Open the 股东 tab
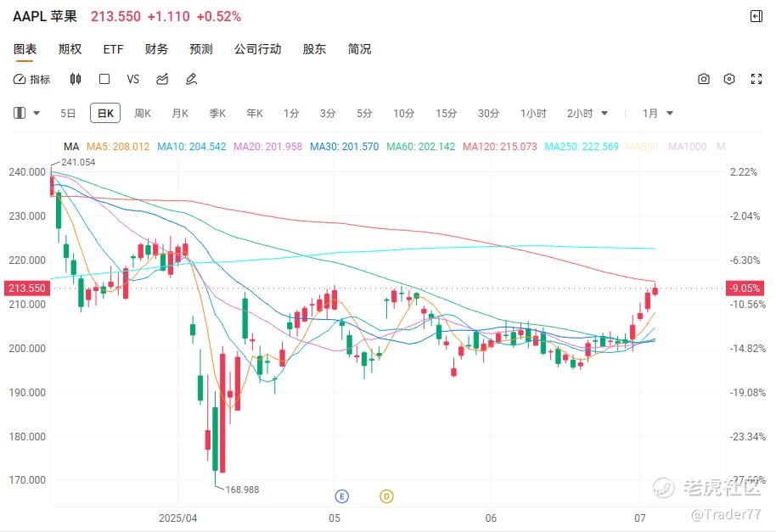The image size is (776, 532). pos(314,49)
